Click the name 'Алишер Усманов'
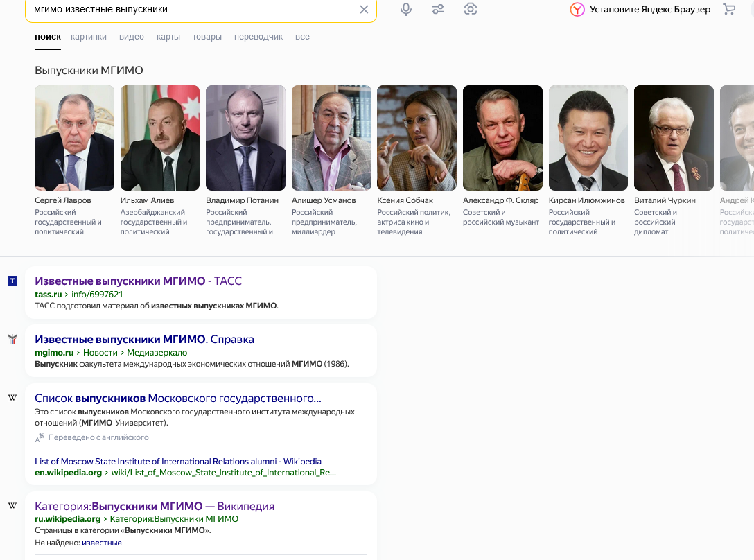Screen dimensions: 754x560 coord(324,200)
